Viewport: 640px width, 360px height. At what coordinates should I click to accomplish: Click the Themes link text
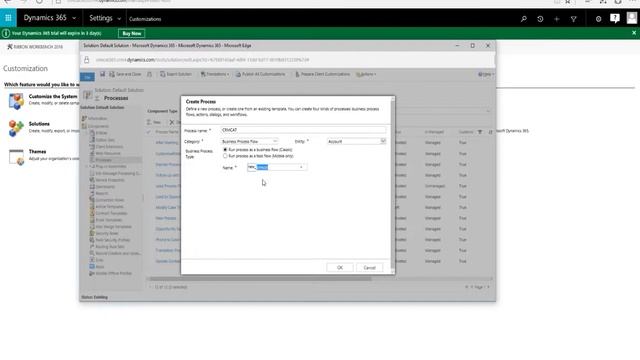pos(37,151)
